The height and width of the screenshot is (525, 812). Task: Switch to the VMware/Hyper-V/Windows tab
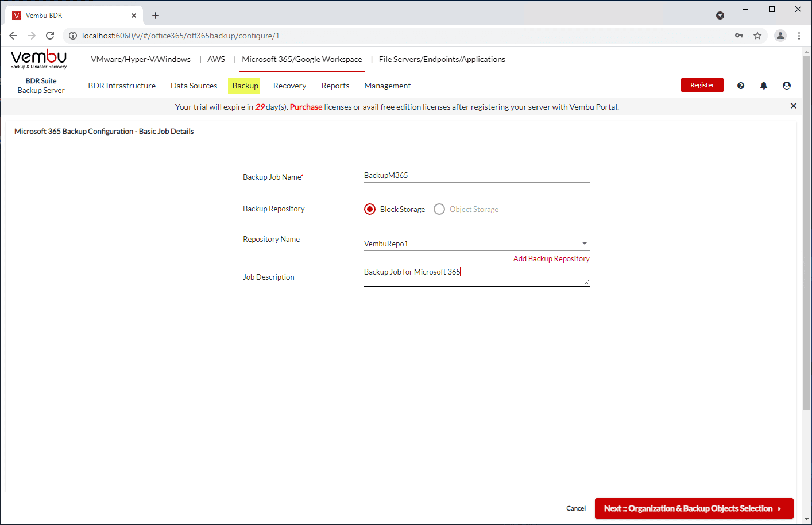pos(141,59)
